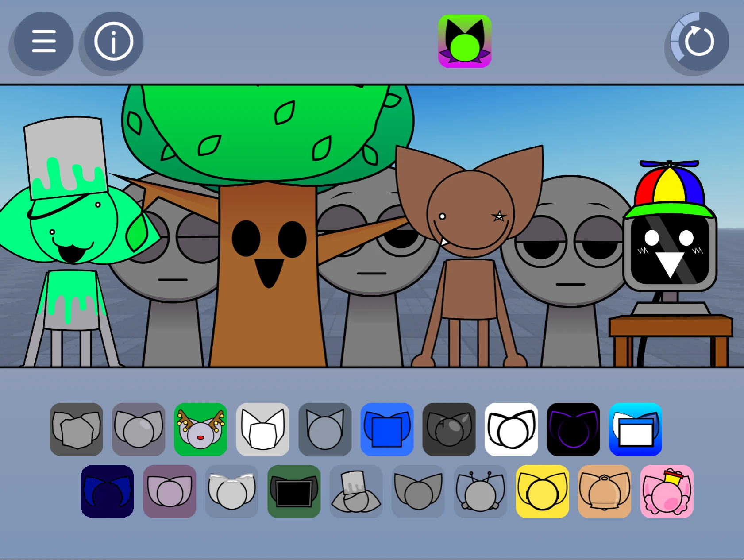
Task: Select the bucket-hat character icon
Action: [356, 491]
